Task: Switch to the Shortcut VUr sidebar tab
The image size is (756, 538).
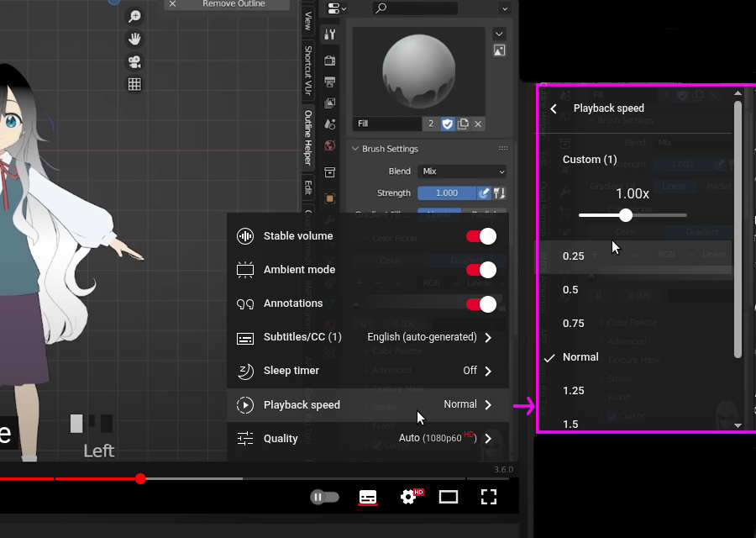Action: 308,71
